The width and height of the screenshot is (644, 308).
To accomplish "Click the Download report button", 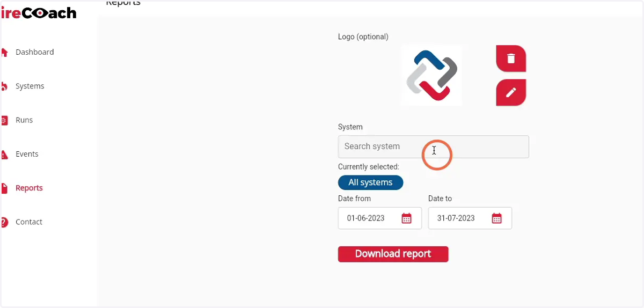I will 393,254.
